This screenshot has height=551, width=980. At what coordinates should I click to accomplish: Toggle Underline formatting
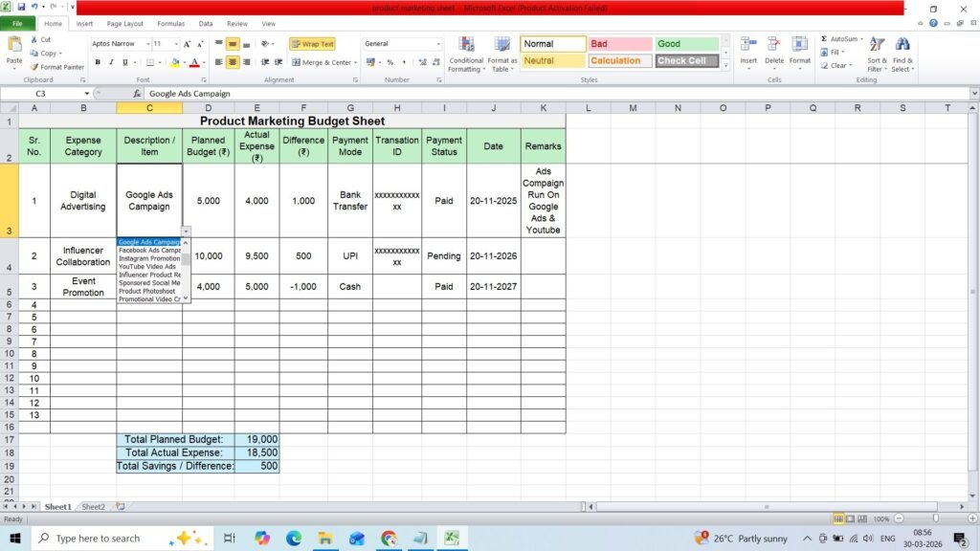(x=125, y=62)
